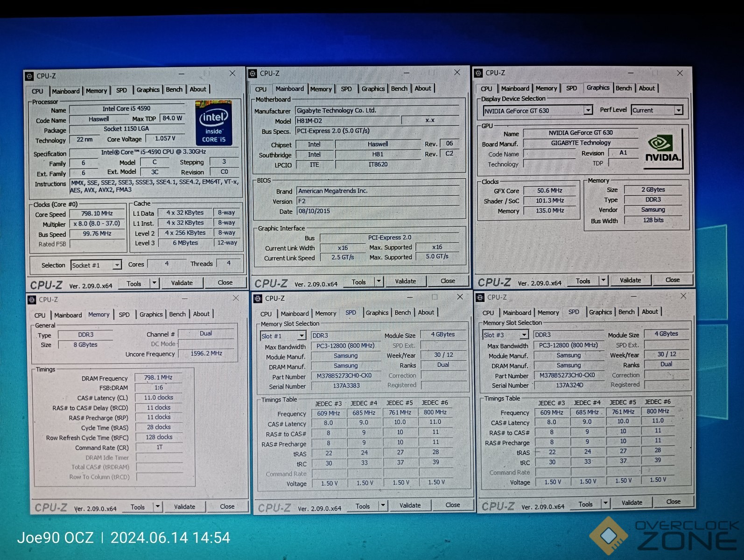
Task: Open the Slot #3 memory slot dropdown
Action: coord(524,335)
